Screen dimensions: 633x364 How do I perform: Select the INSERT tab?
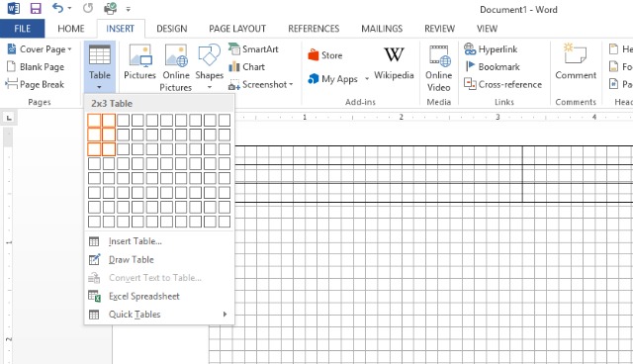click(121, 29)
